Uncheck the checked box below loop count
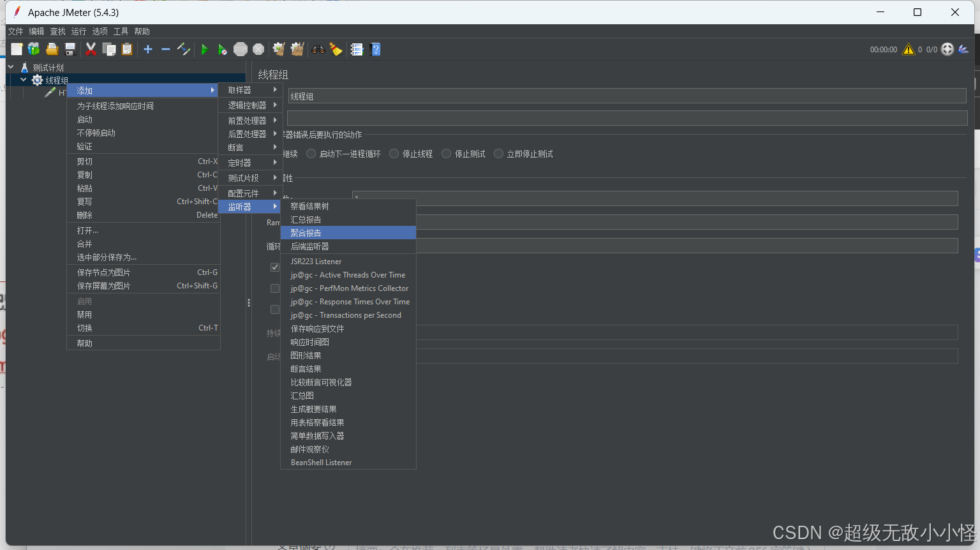Screen dimensions: 980x550 (275, 267)
